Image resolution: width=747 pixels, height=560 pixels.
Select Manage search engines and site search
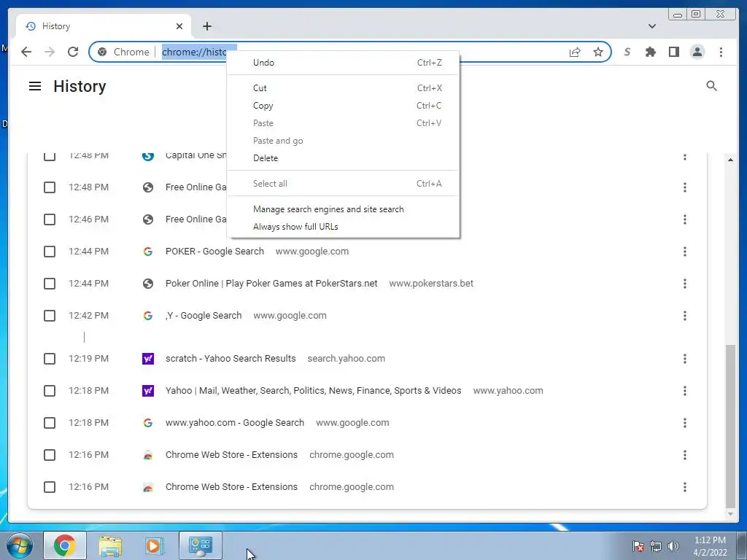(x=343, y=209)
